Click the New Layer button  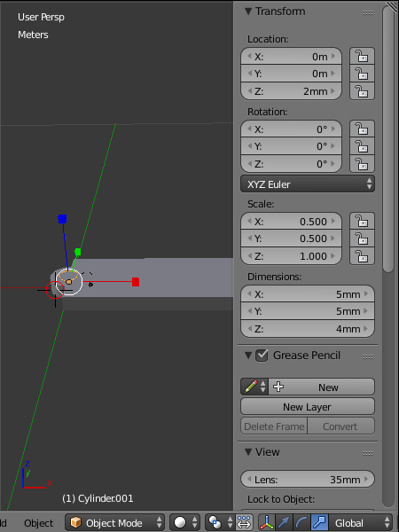[x=308, y=407]
